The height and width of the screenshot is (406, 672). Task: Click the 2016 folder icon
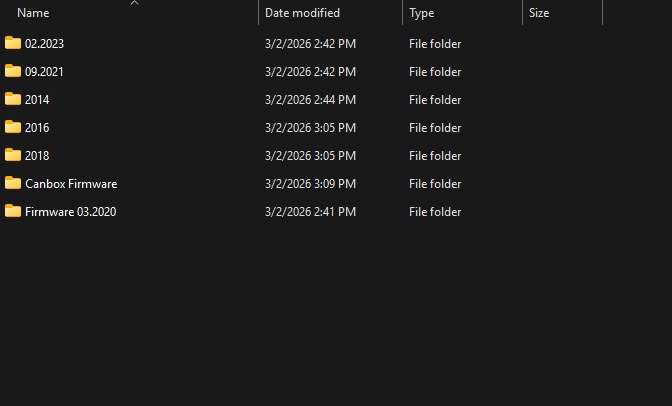(x=13, y=127)
